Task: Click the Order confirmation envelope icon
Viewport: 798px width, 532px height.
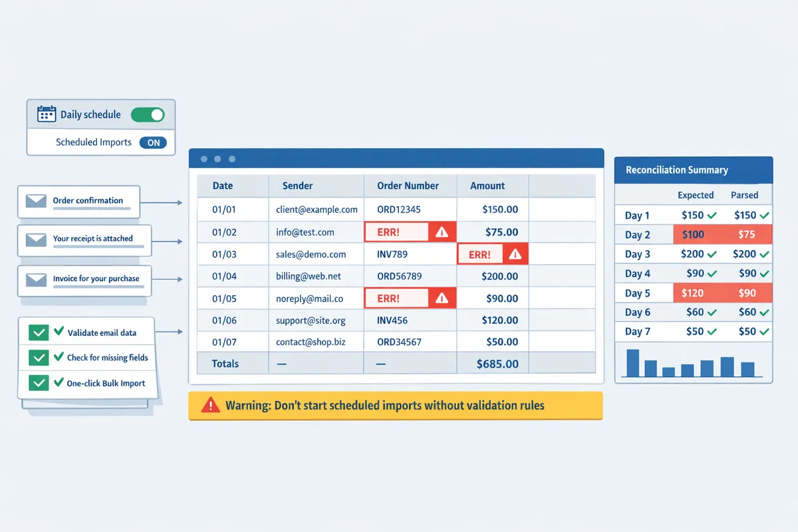Action: coord(35,201)
